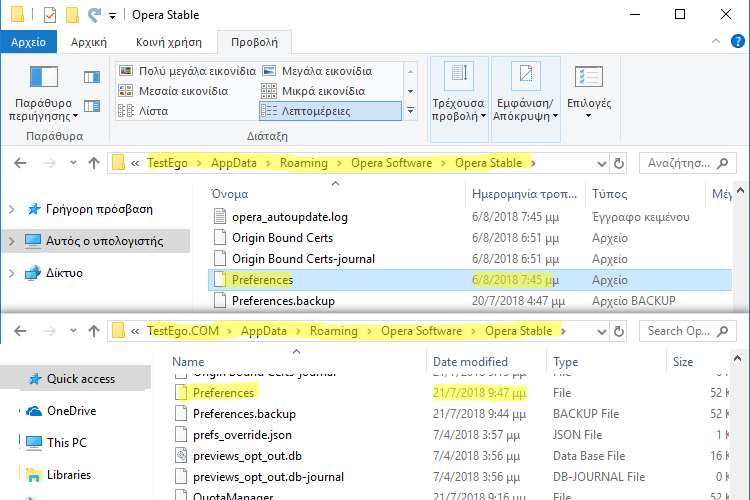Sort by the Τύπος column header
Screen dimensions: 750x500
pos(609,194)
